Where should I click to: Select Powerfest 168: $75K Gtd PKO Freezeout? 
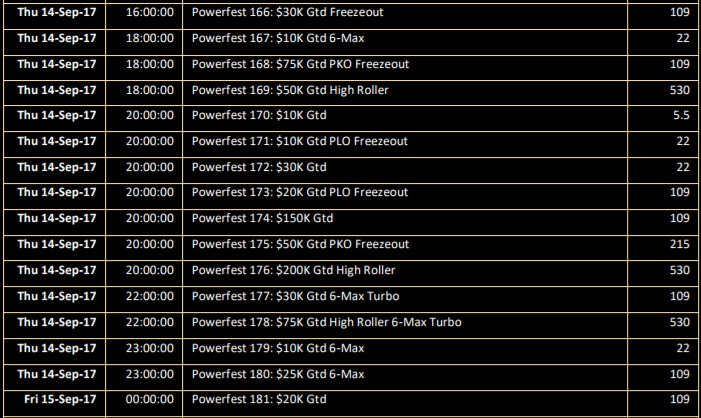pyautogui.click(x=300, y=64)
